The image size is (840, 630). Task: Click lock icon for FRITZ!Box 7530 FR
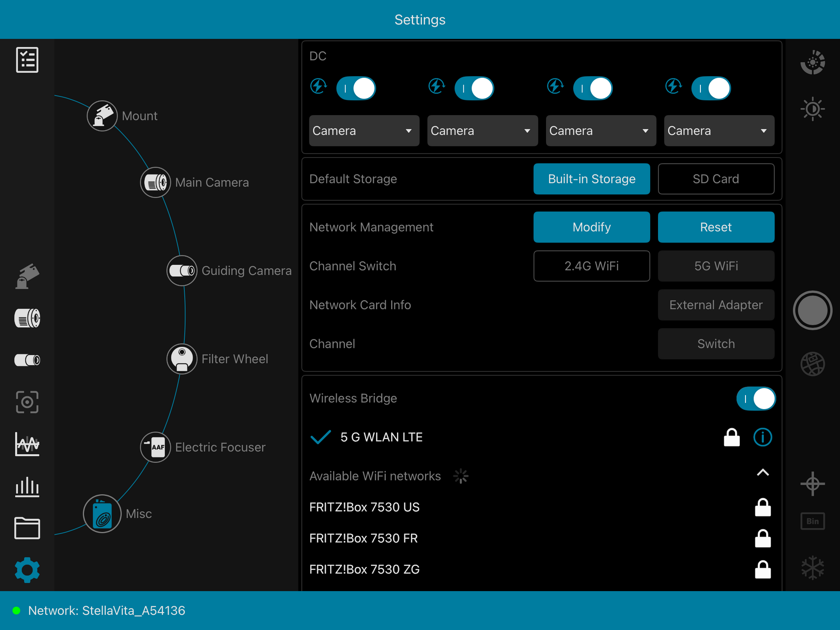763,539
